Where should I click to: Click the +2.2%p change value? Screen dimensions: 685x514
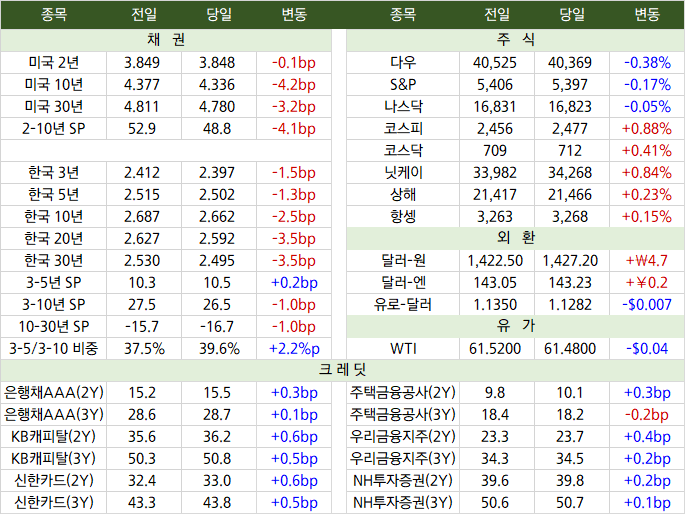pyautogui.click(x=294, y=349)
